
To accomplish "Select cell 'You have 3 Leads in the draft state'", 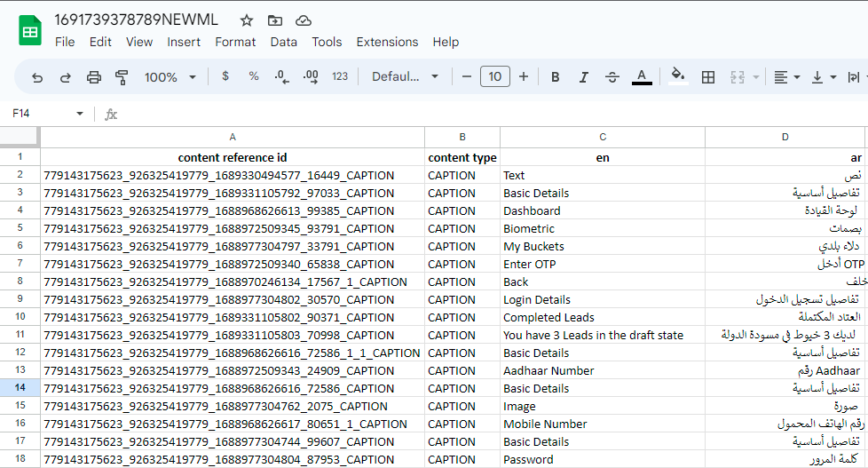I will [603, 335].
